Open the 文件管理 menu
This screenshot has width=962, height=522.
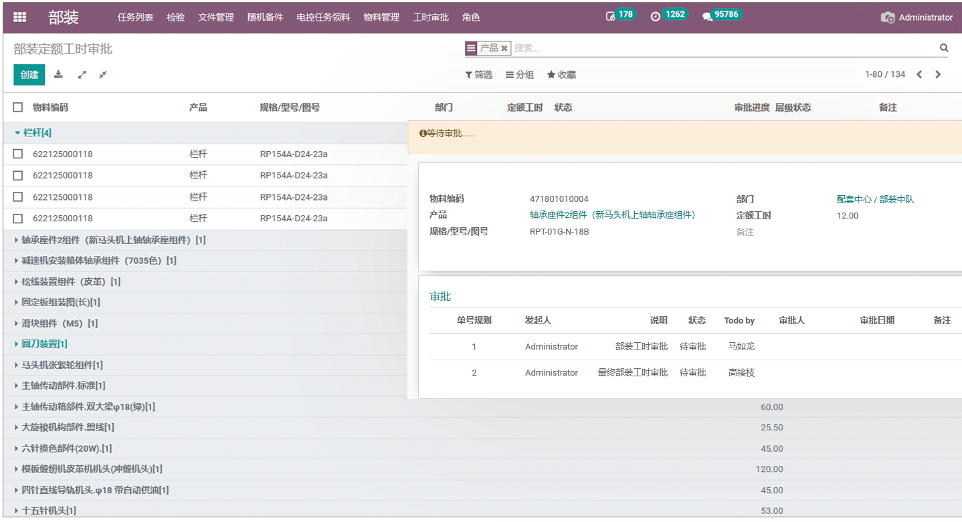(x=215, y=17)
